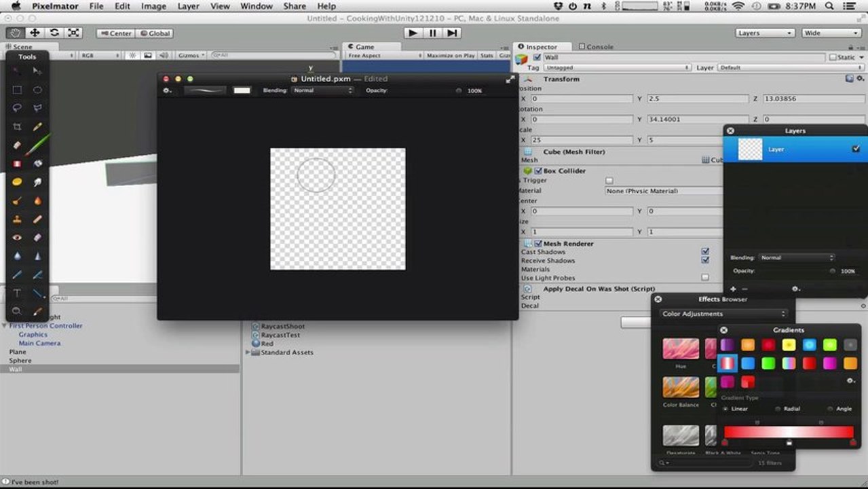Open Blending dropdown in Layers panel
The width and height of the screenshot is (868, 489).
point(797,258)
